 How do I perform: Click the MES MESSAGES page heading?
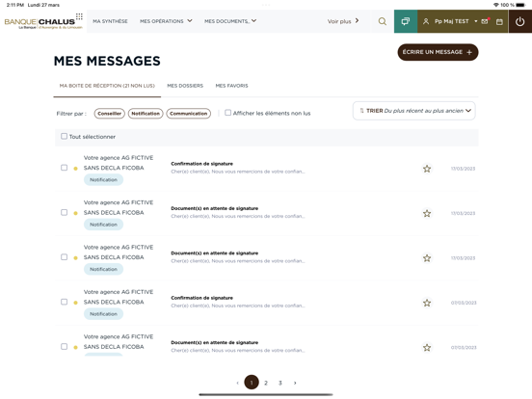click(x=107, y=61)
